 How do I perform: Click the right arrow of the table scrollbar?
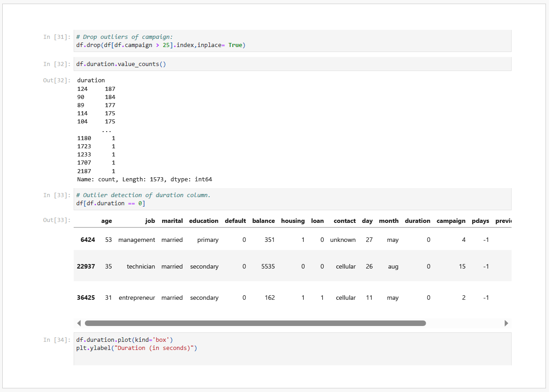(x=506, y=323)
